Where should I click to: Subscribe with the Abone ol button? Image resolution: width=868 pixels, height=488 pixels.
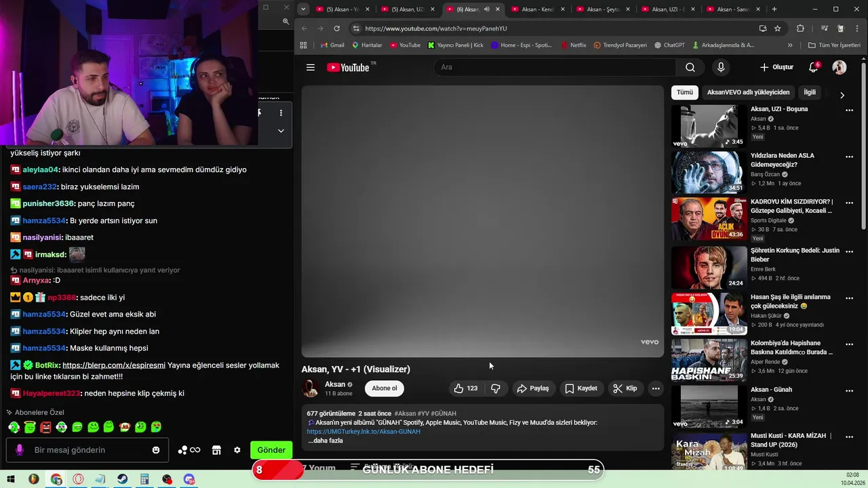coord(384,388)
